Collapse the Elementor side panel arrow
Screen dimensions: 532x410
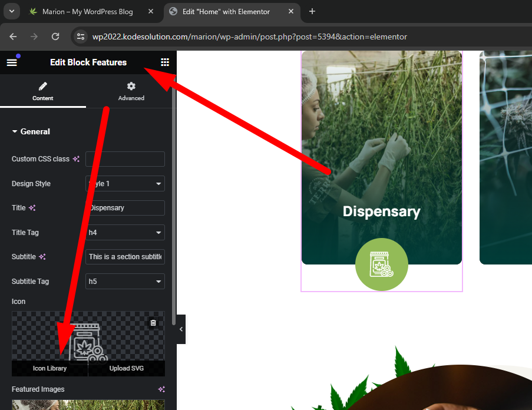click(181, 329)
